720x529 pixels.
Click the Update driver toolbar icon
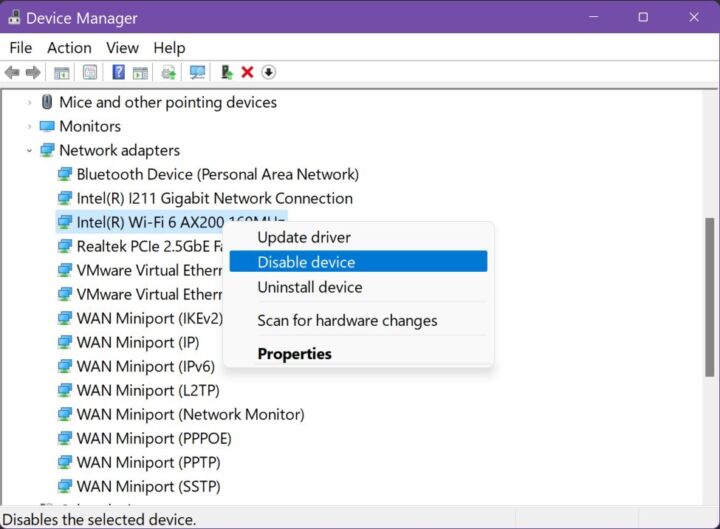[x=226, y=72]
